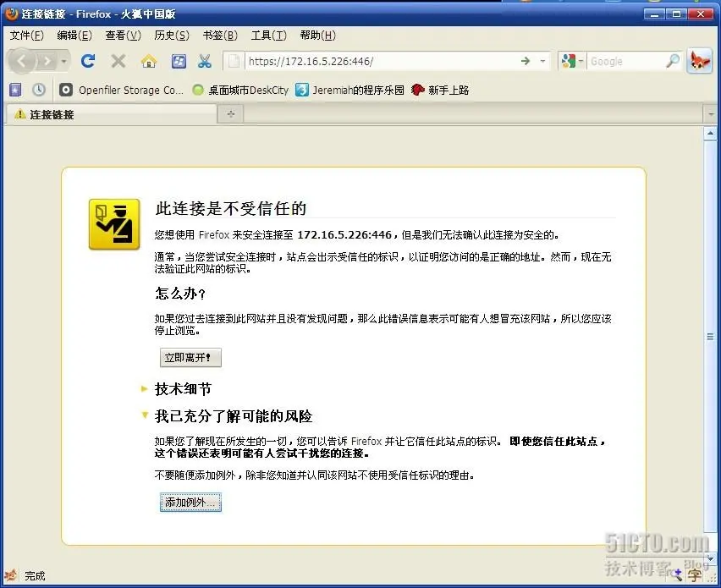Reload the page with the refresh icon
Viewport: 721px width, 588px height.
[88, 61]
